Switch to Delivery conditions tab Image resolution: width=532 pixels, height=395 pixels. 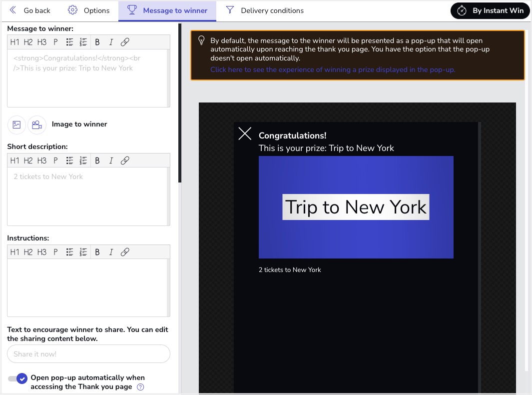[x=265, y=10]
